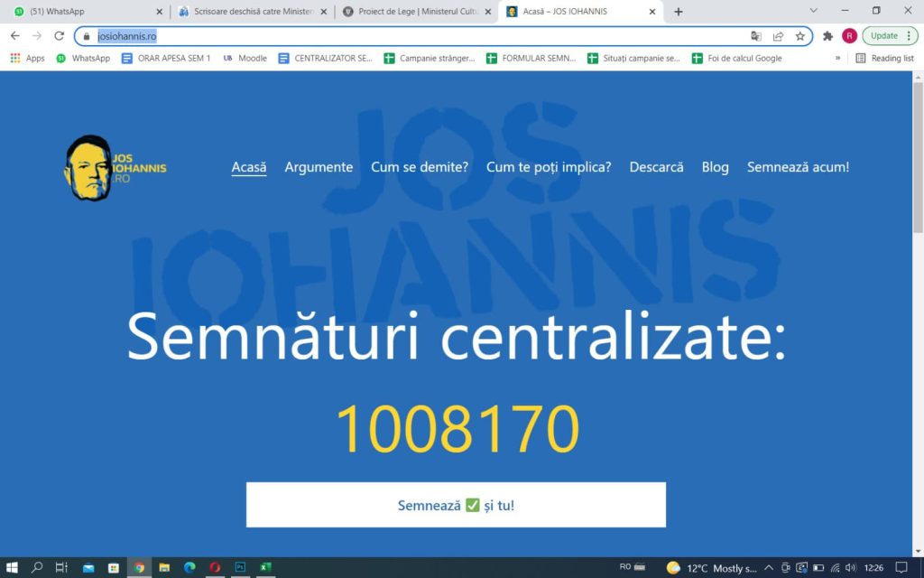Open the Campanie strânger... bookmark
Screen dimensions: 924x578
coord(429,58)
